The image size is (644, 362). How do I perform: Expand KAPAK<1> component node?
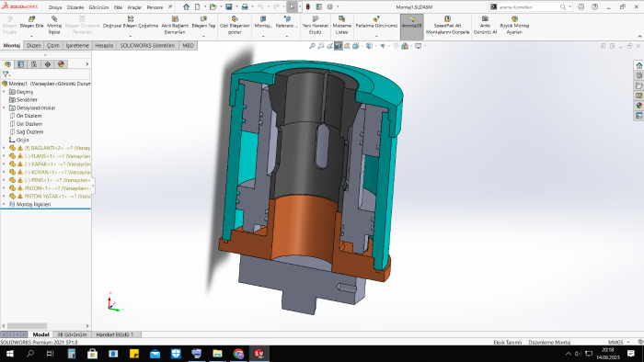[4, 164]
